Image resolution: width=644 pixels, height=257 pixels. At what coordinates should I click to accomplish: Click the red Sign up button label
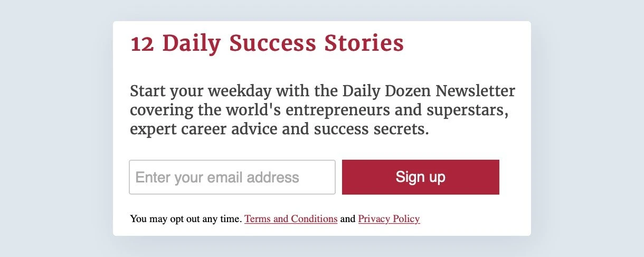click(420, 177)
